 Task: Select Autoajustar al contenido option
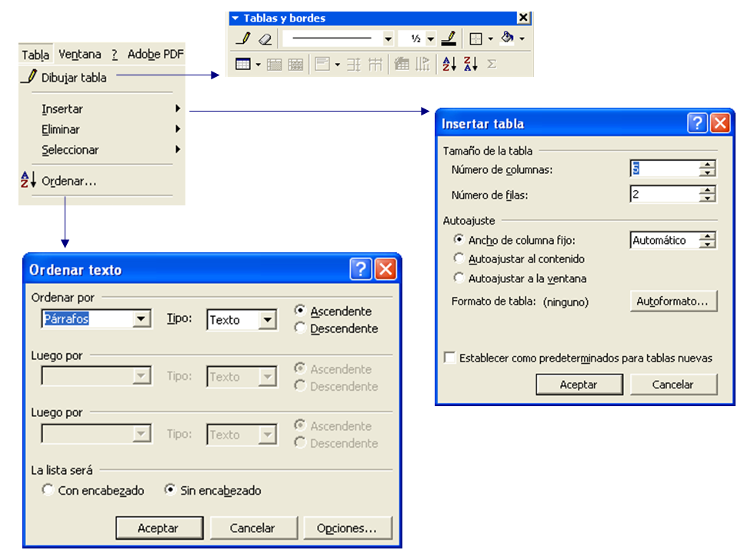click(x=459, y=259)
